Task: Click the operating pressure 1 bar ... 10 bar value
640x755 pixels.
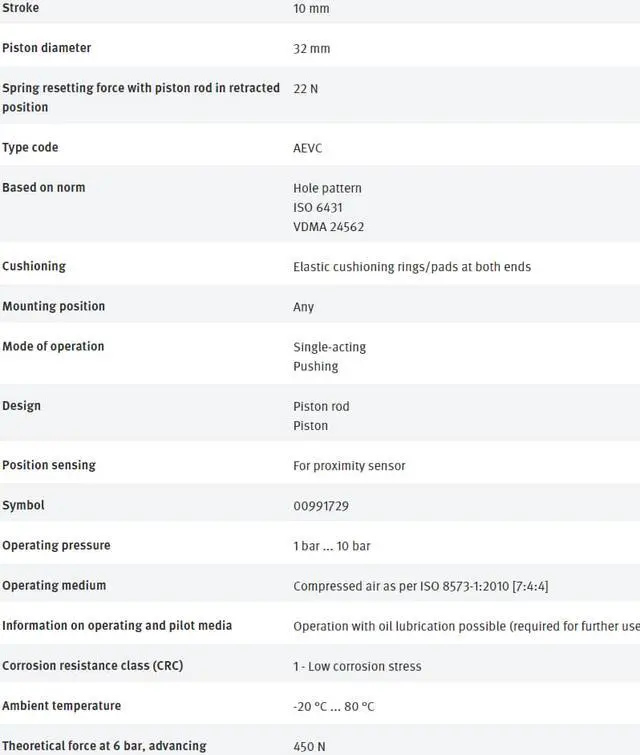Action: tap(334, 546)
